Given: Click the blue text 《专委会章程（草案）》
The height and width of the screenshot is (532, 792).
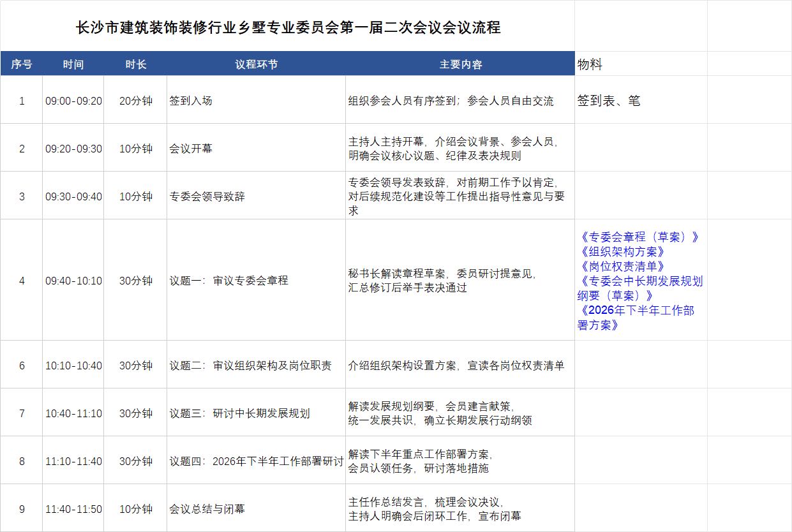Looking at the screenshot, I should (638, 237).
